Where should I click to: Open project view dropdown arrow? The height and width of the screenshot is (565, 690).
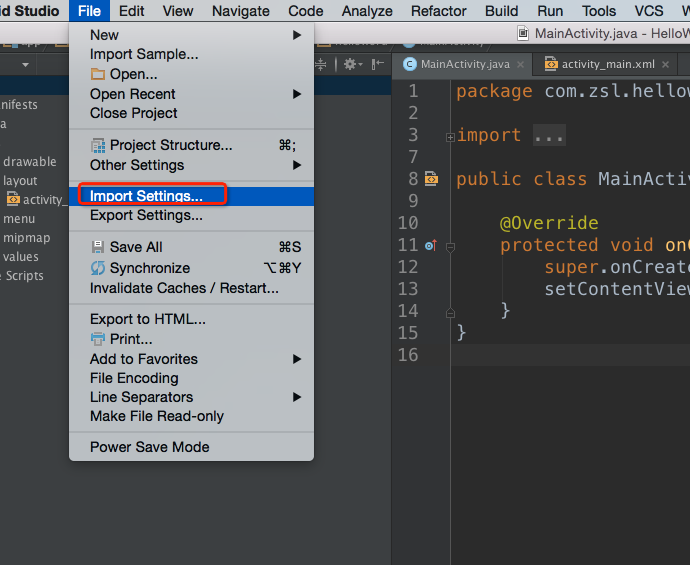pos(26,65)
